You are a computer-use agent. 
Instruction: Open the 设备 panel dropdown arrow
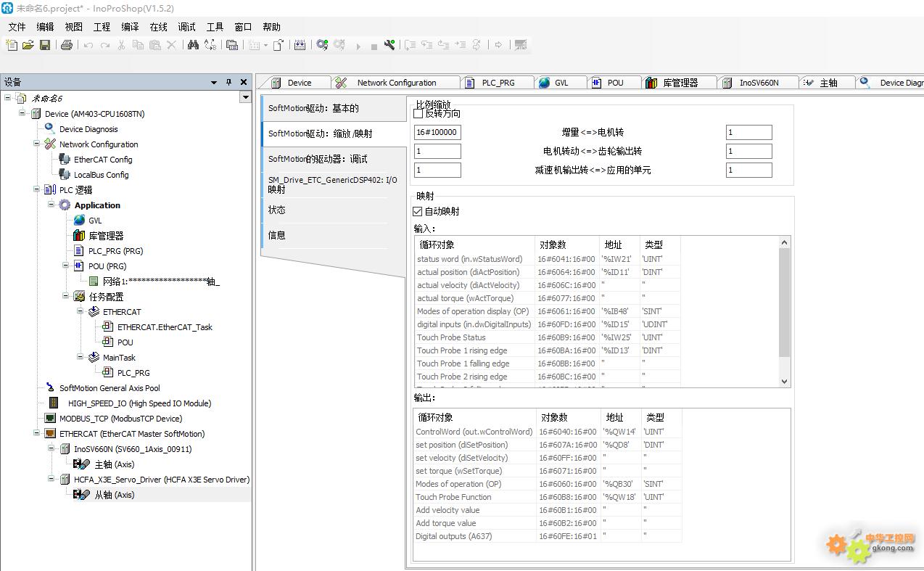pyautogui.click(x=214, y=82)
